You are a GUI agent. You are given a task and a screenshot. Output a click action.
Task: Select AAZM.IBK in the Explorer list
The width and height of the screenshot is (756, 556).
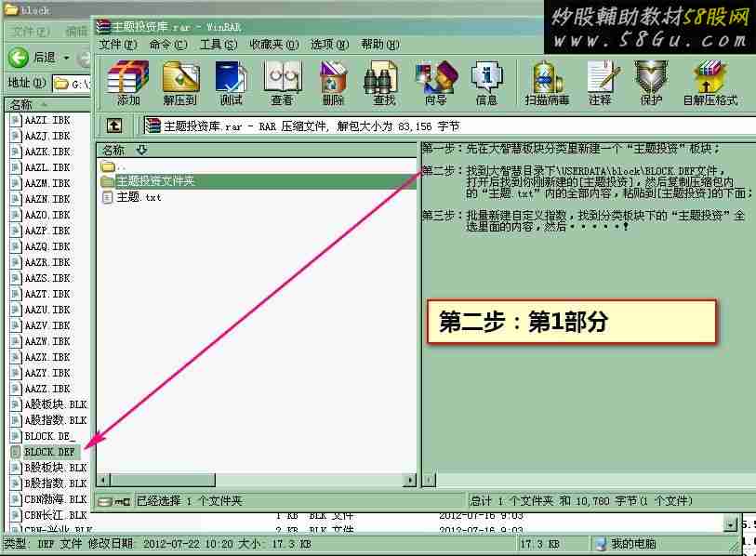(x=47, y=183)
